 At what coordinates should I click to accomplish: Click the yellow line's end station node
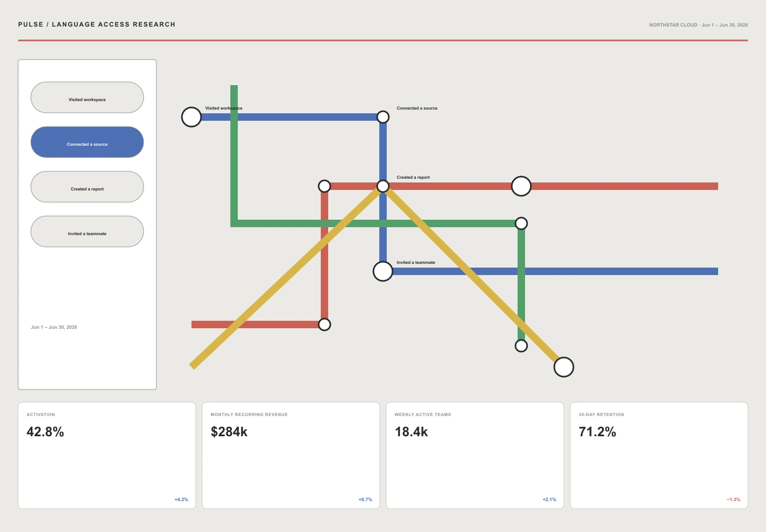[x=564, y=367]
